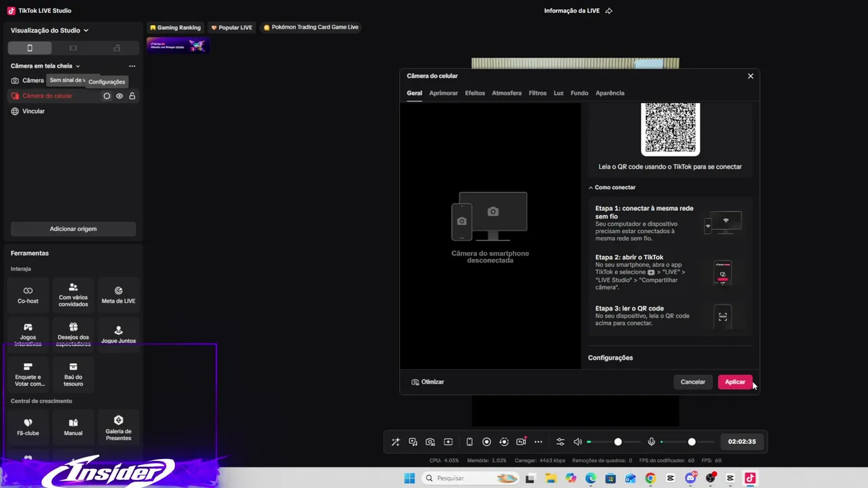
Task: Click the Aplicar button
Action: (735, 382)
